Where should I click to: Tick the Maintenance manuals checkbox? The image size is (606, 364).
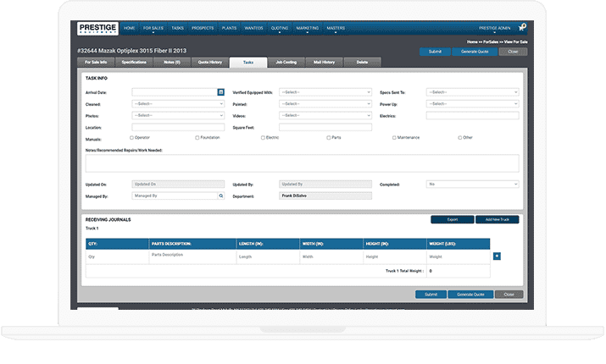pyautogui.click(x=394, y=137)
